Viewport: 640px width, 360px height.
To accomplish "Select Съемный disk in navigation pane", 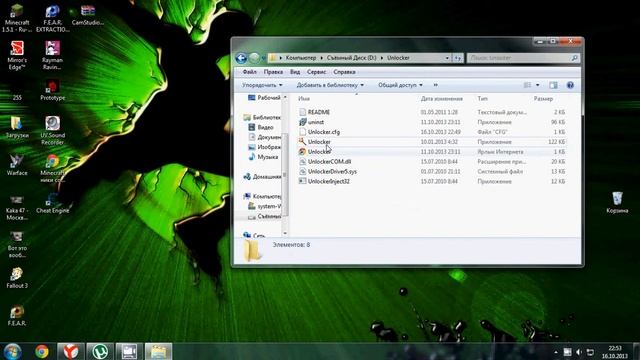I will (264, 216).
